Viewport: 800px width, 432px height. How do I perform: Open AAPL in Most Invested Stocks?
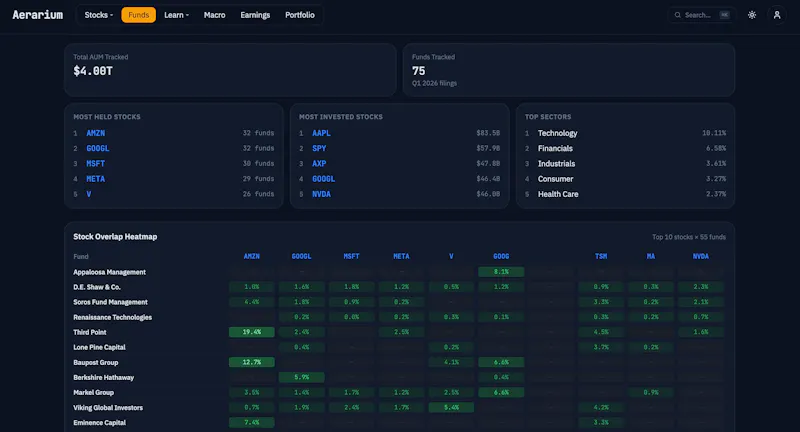coord(321,133)
